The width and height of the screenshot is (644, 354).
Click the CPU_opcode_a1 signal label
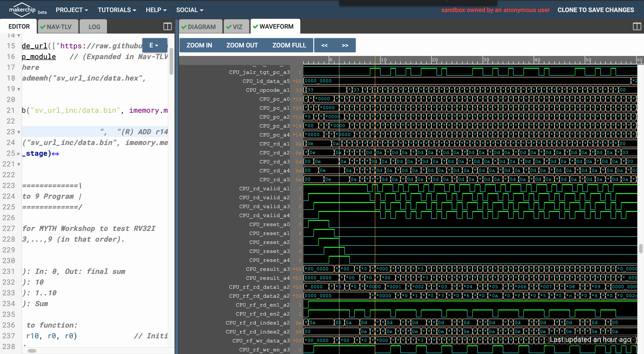[x=267, y=90]
